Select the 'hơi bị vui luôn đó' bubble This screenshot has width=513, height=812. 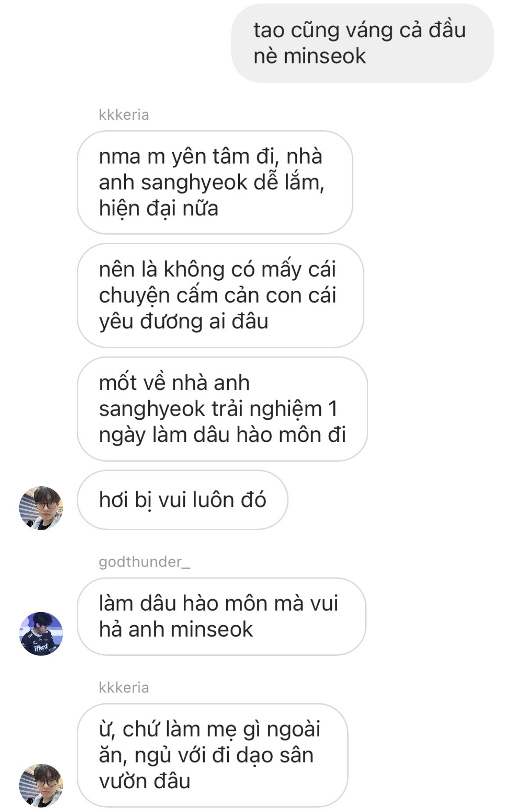point(182,500)
